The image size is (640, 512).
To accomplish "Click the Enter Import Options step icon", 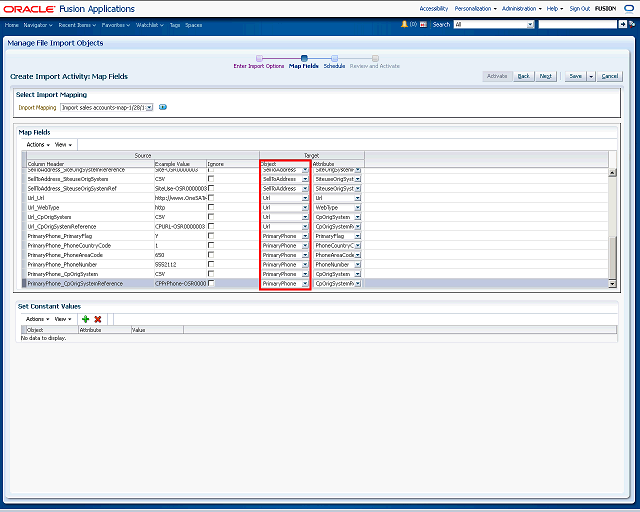I will pos(259,58).
